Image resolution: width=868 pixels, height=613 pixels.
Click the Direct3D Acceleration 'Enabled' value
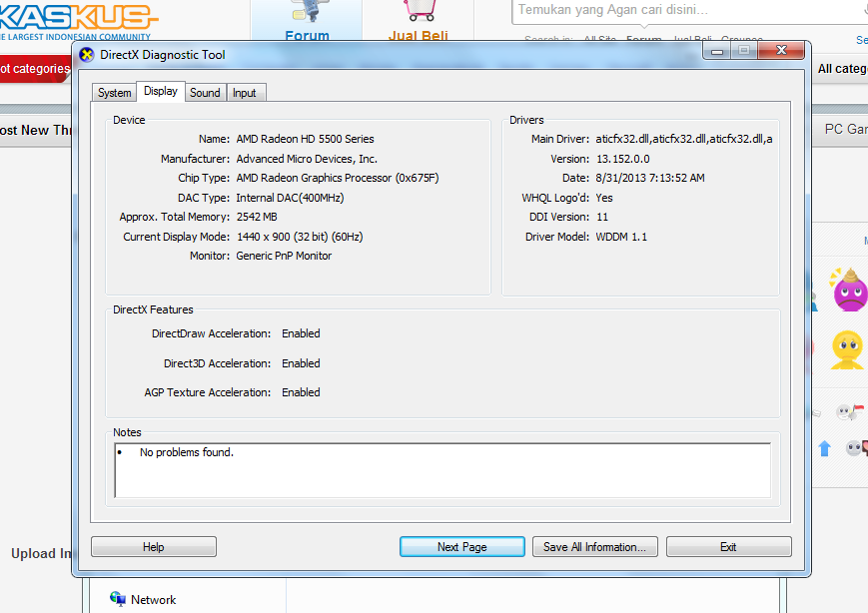coord(301,363)
